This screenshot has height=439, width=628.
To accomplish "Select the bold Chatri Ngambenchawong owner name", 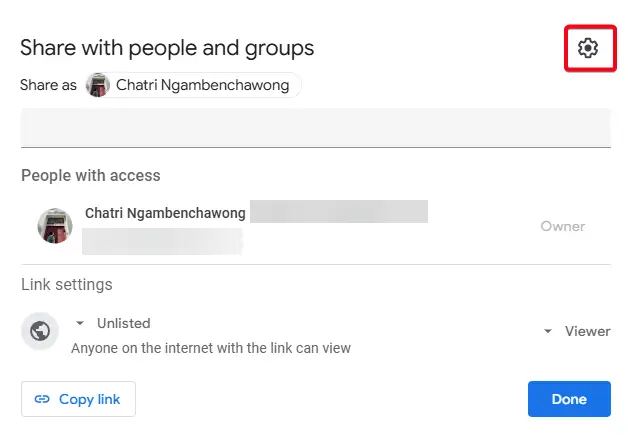I will pyautogui.click(x=165, y=213).
